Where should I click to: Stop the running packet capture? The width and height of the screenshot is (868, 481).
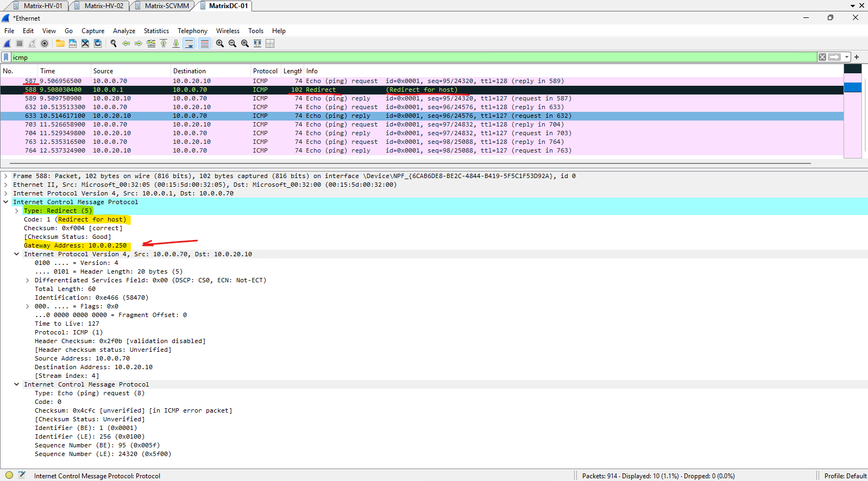20,43
